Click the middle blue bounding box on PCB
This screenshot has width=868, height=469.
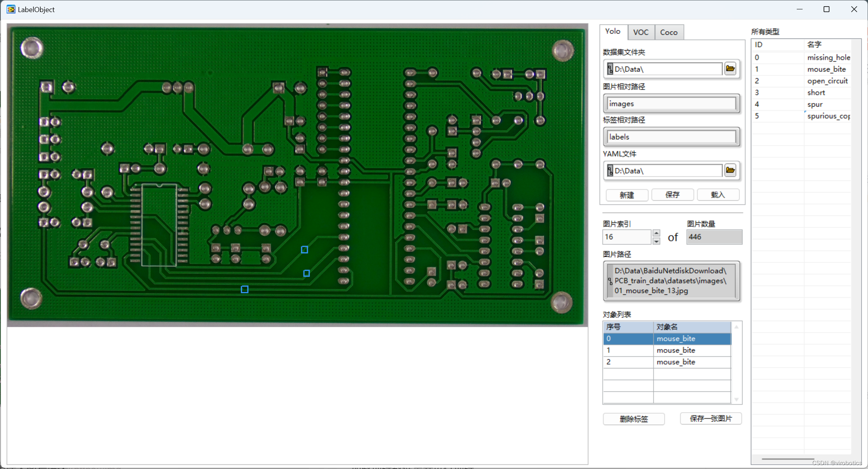(x=306, y=273)
